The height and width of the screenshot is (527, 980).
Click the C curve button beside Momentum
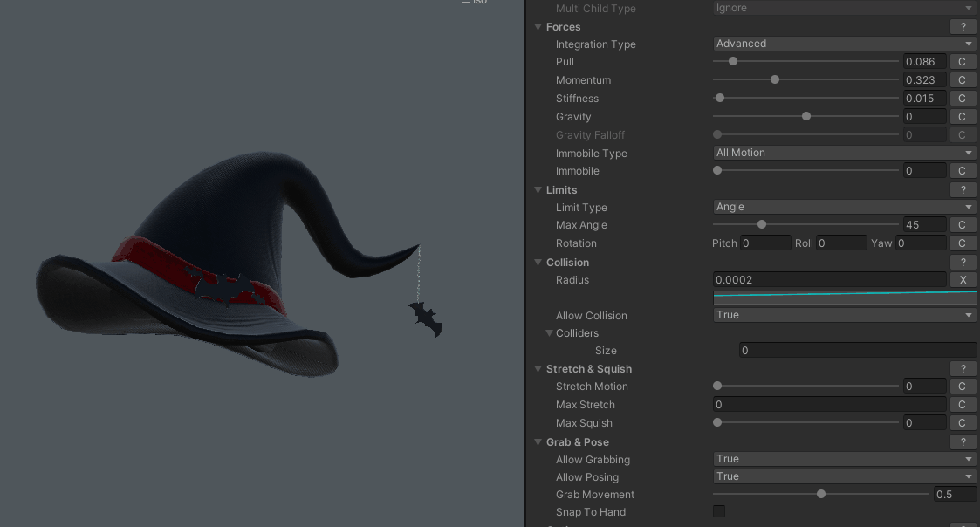click(962, 80)
